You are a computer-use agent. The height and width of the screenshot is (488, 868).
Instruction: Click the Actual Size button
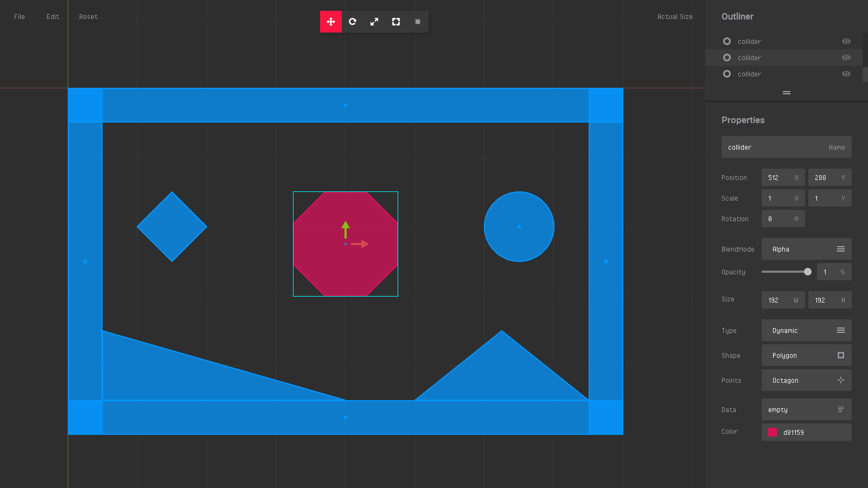point(674,17)
